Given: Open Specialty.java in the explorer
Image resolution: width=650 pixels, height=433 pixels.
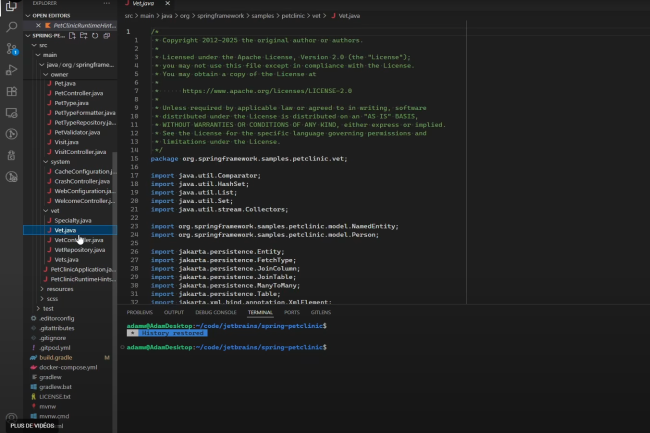Looking at the screenshot, I should tap(73, 220).
